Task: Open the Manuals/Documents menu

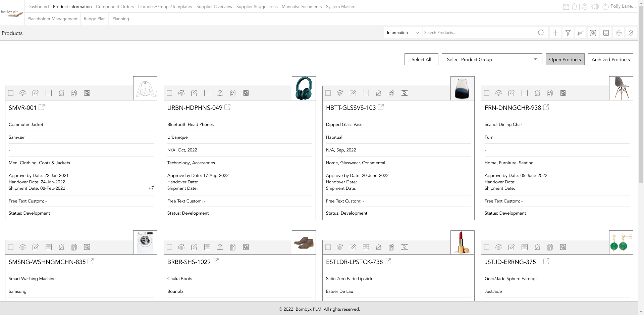Action: pos(302,7)
